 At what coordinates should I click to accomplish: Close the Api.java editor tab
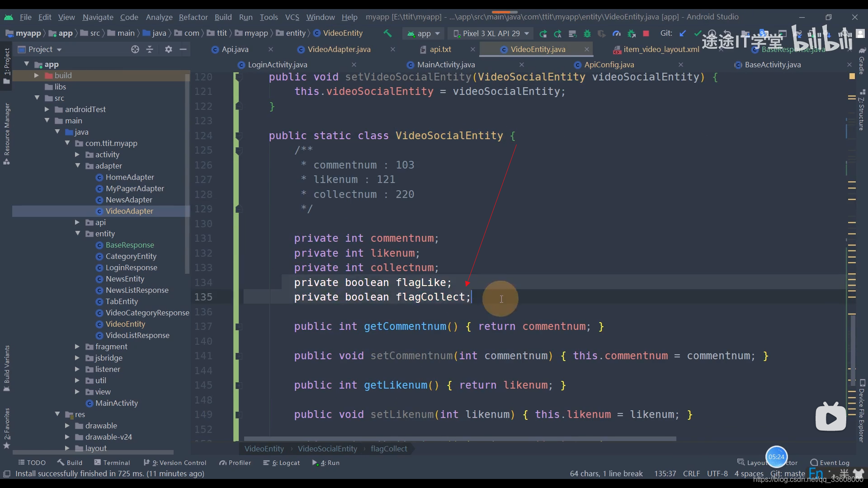pos(271,49)
